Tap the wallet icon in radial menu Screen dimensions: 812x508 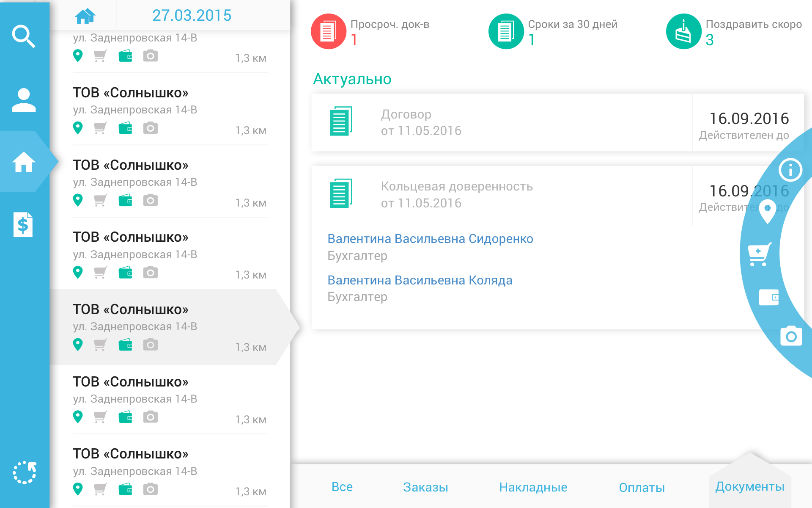tap(769, 297)
